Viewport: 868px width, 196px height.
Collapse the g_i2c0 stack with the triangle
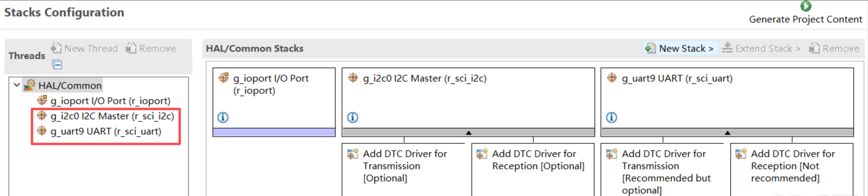point(468,133)
